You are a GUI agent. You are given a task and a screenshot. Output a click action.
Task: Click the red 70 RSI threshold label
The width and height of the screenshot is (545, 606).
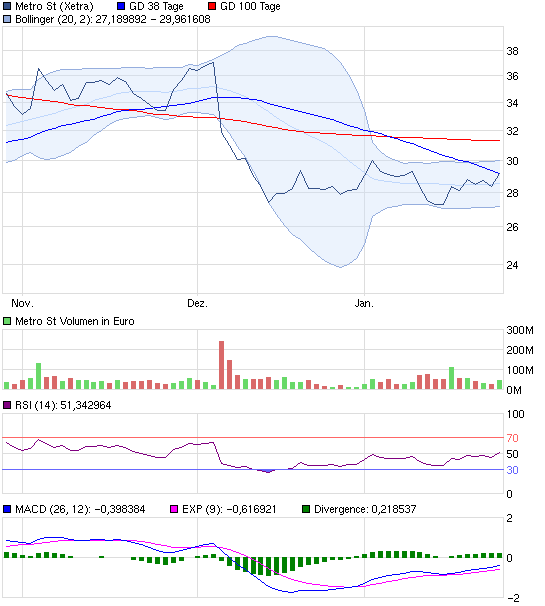coord(512,438)
